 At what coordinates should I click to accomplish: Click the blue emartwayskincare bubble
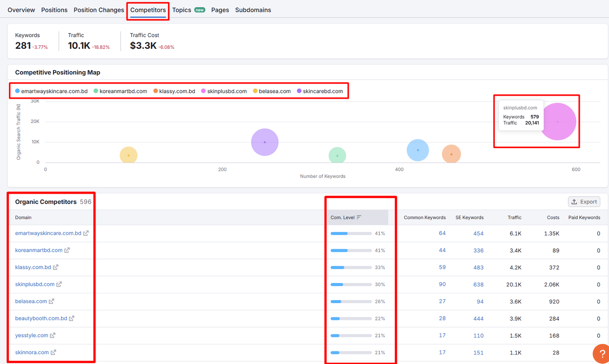(x=418, y=150)
